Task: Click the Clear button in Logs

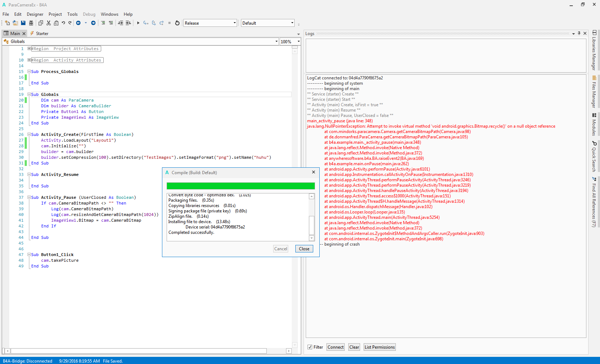Action: click(x=354, y=347)
